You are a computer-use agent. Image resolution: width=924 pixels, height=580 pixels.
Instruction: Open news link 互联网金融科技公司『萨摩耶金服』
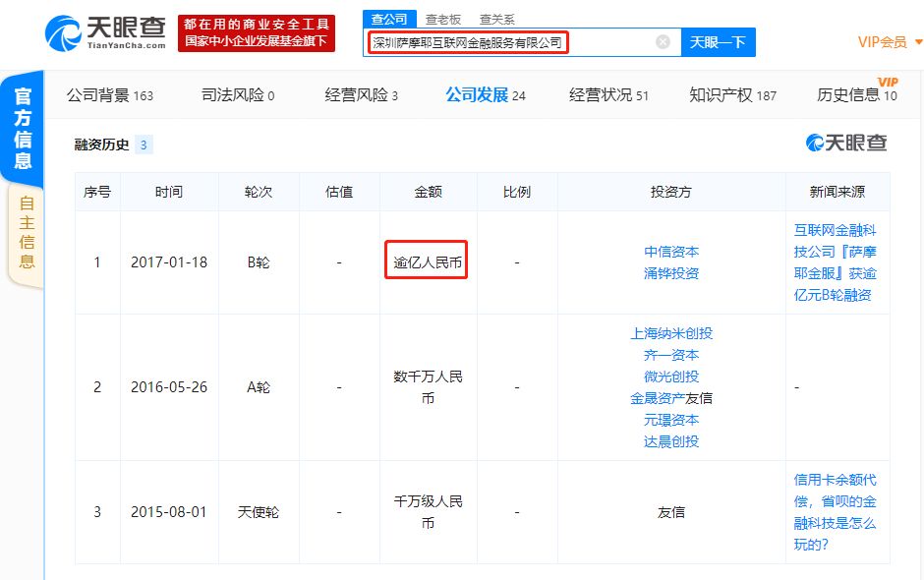(835, 262)
